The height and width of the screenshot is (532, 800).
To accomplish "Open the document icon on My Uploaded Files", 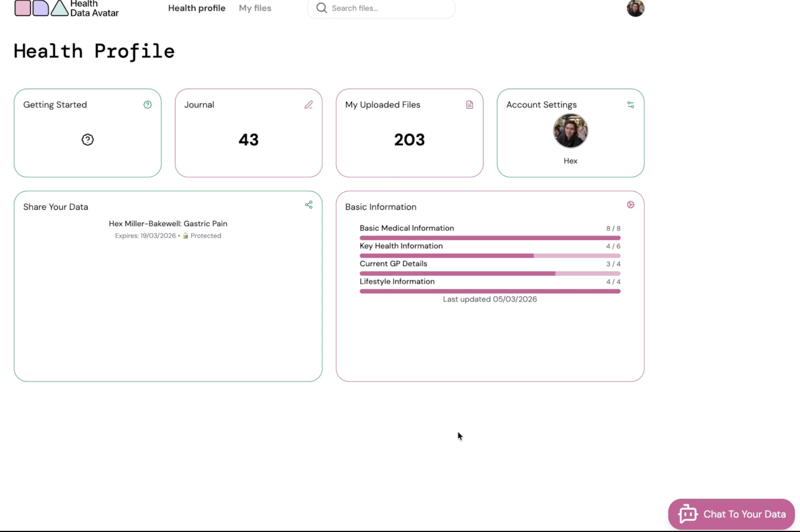I will [x=469, y=105].
